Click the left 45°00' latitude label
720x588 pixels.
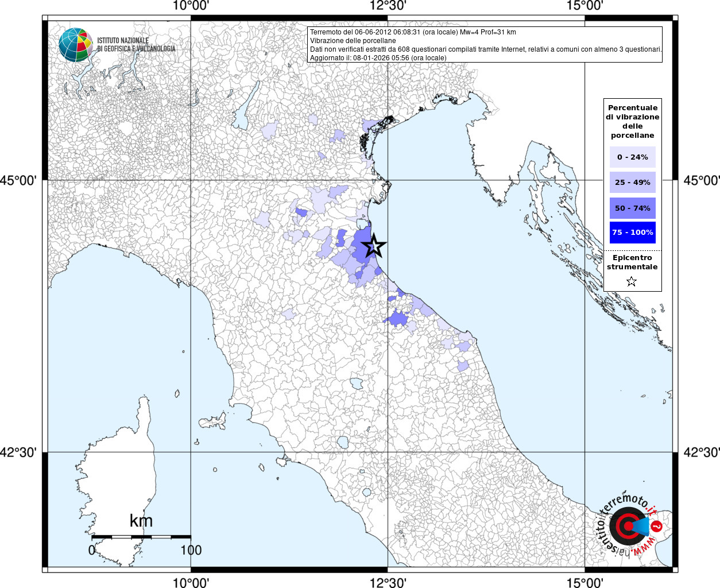tap(18, 180)
